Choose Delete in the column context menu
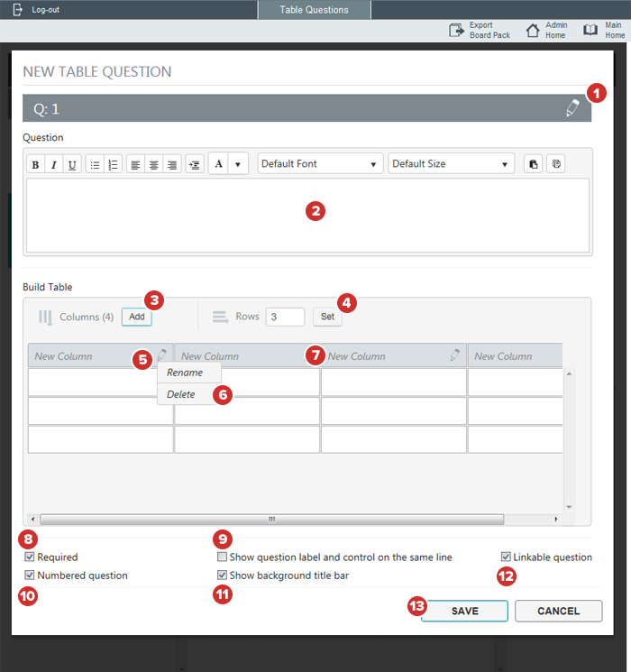Image resolution: width=631 pixels, height=672 pixels. coord(181,394)
